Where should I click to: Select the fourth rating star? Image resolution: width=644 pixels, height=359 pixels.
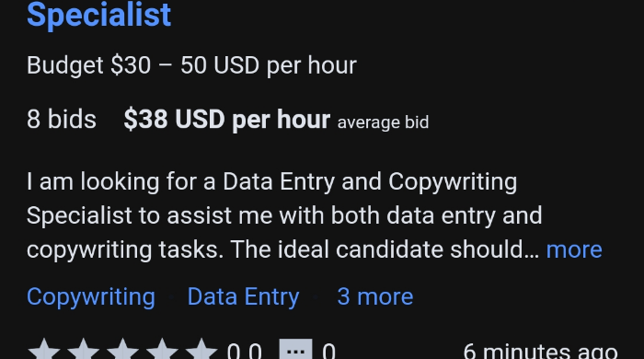[x=162, y=350]
